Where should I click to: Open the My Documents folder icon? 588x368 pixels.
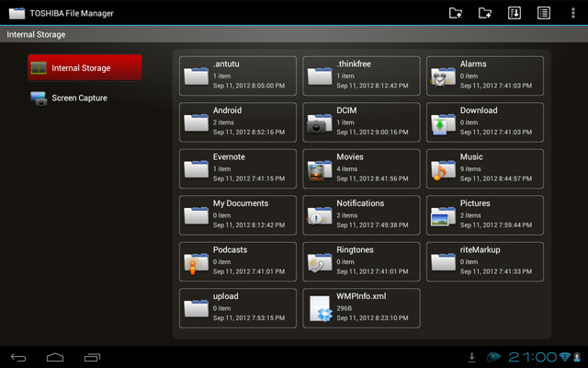tap(196, 215)
